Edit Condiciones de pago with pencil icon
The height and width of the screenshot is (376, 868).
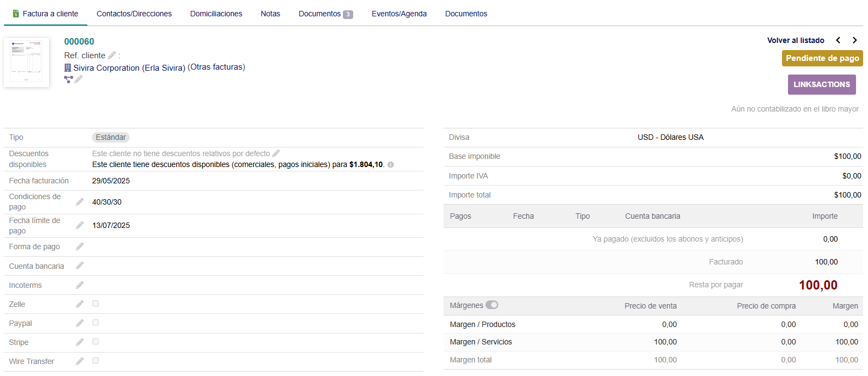79,202
